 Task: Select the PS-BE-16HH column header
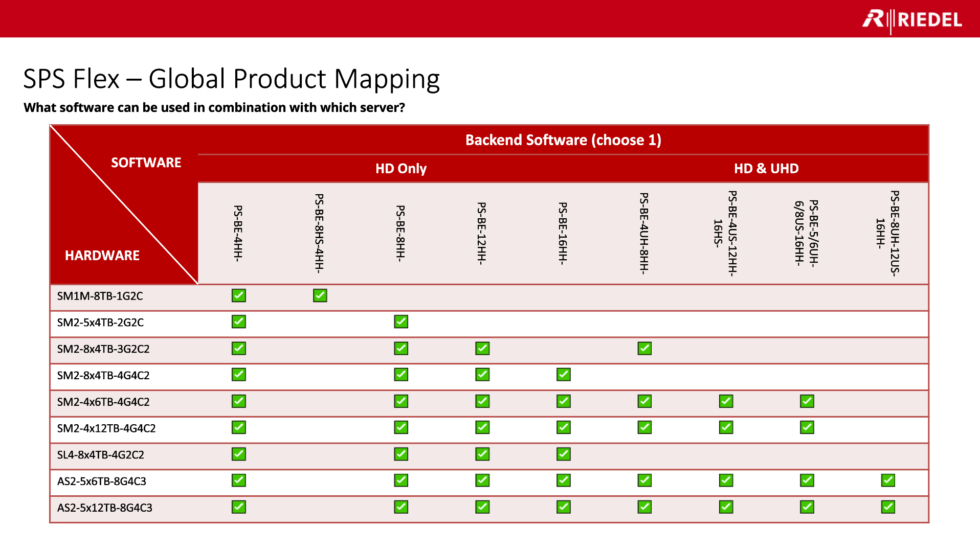(x=563, y=234)
